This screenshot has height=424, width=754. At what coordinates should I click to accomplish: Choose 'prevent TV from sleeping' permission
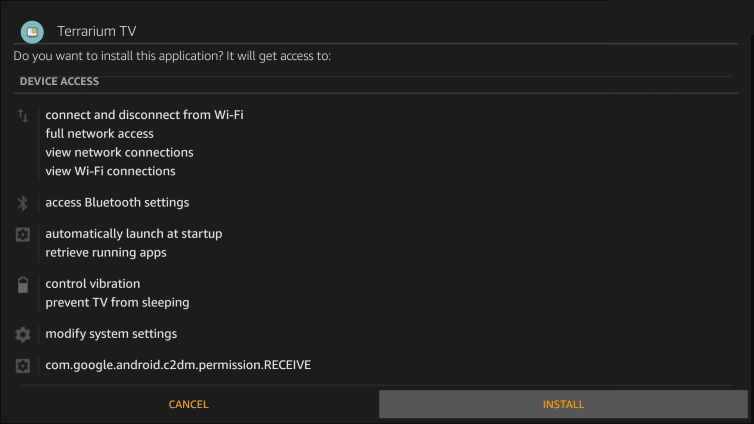point(117,302)
